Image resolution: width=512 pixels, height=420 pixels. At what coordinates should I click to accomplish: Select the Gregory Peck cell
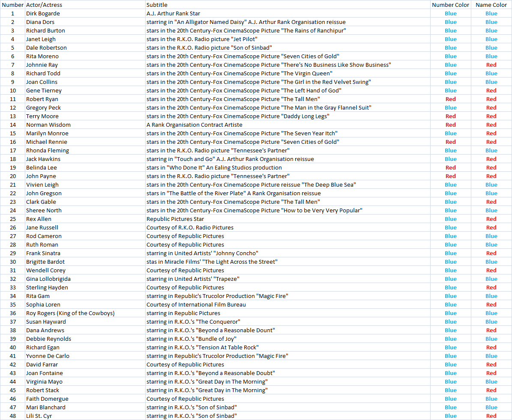[x=85, y=108]
